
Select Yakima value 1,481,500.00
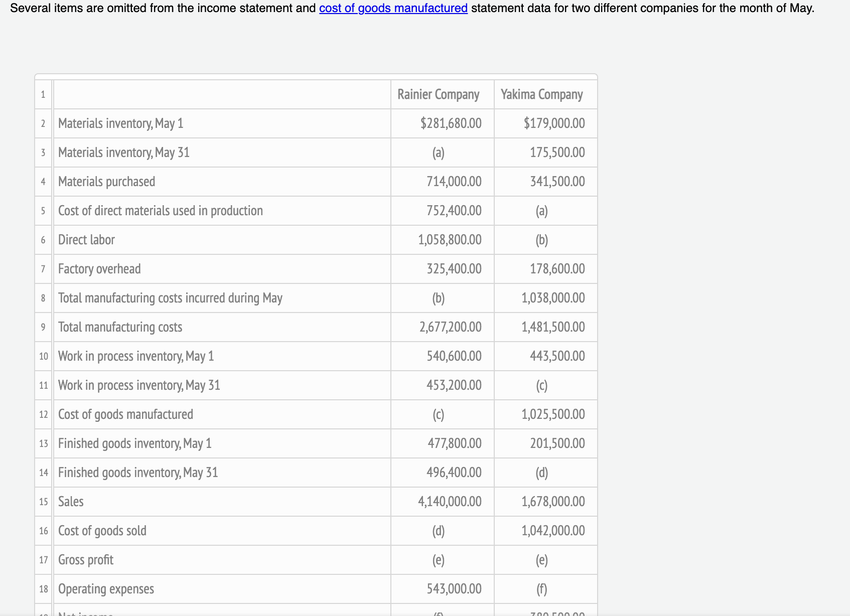(553, 327)
